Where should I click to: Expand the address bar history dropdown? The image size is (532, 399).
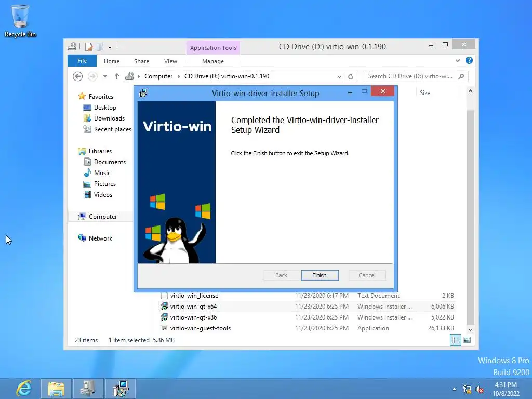coord(339,77)
